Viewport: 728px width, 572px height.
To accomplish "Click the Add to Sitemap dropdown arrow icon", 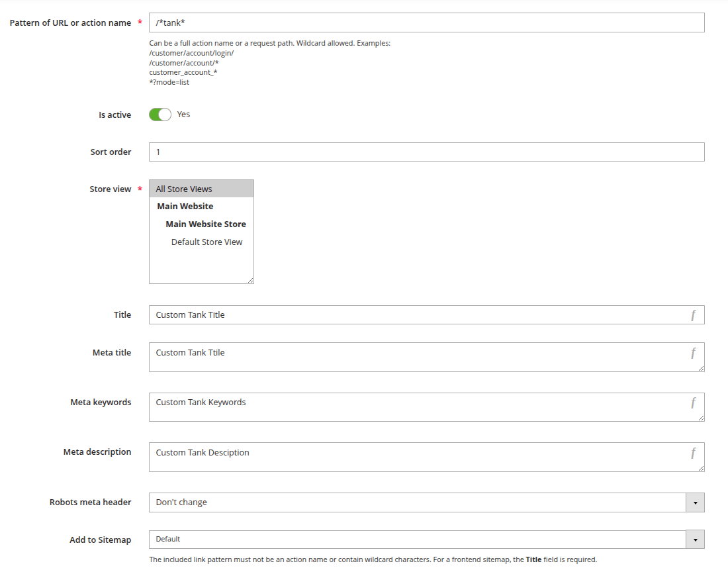I will [695, 540].
